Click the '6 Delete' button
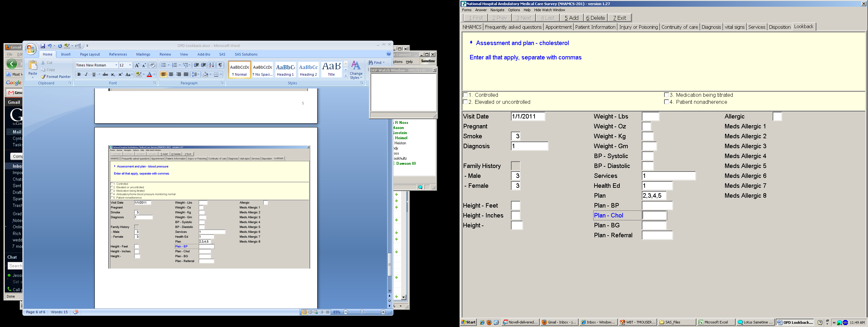 point(596,18)
